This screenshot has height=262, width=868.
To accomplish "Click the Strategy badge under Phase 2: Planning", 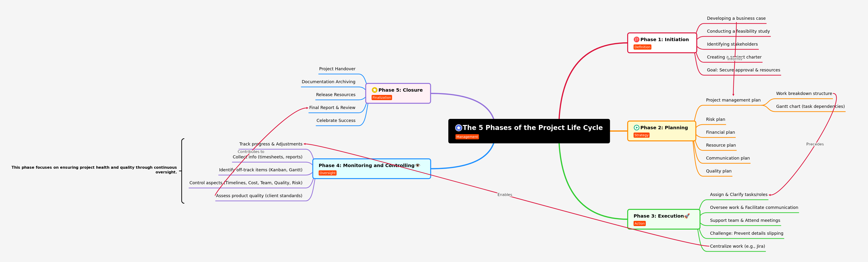I will click(641, 135).
